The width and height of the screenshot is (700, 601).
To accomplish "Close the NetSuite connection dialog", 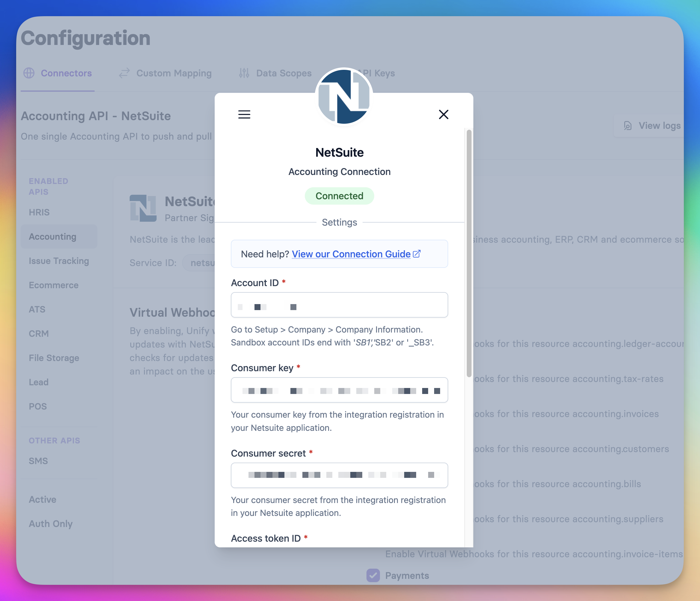I will click(x=443, y=114).
